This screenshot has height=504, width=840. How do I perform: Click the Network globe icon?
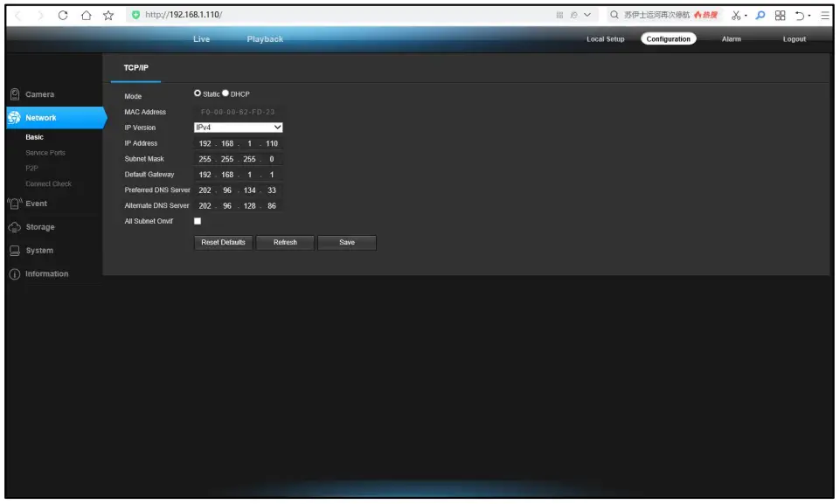[14, 118]
